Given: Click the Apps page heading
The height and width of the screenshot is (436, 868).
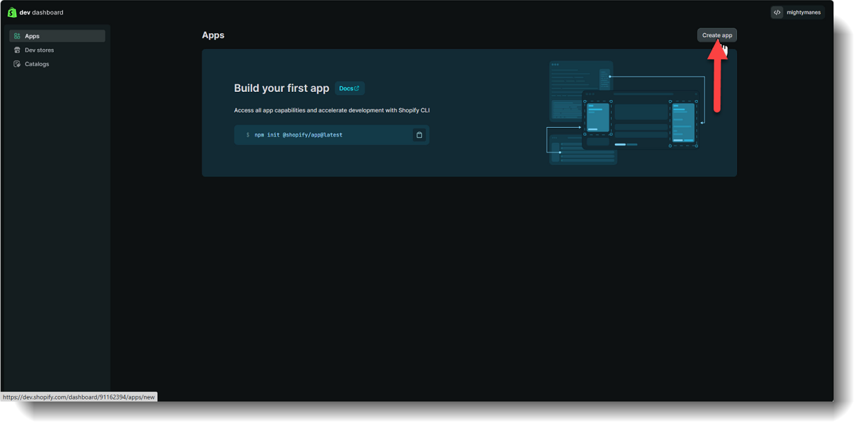Looking at the screenshot, I should click(213, 35).
